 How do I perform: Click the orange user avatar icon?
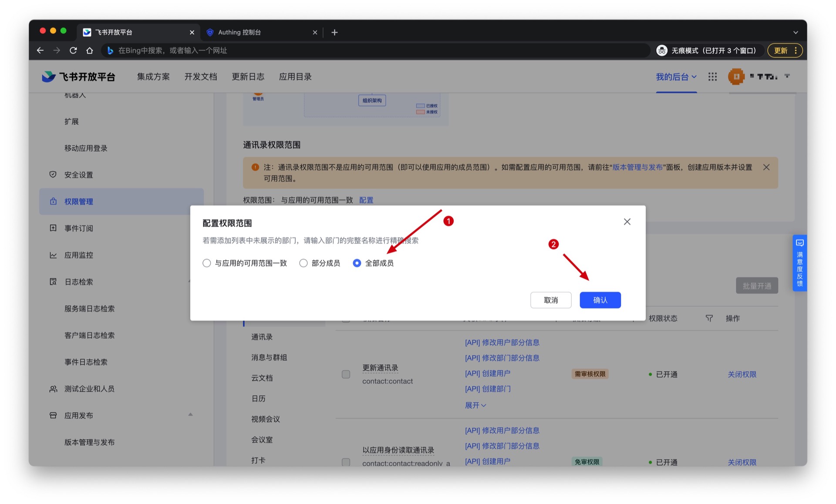(736, 77)
